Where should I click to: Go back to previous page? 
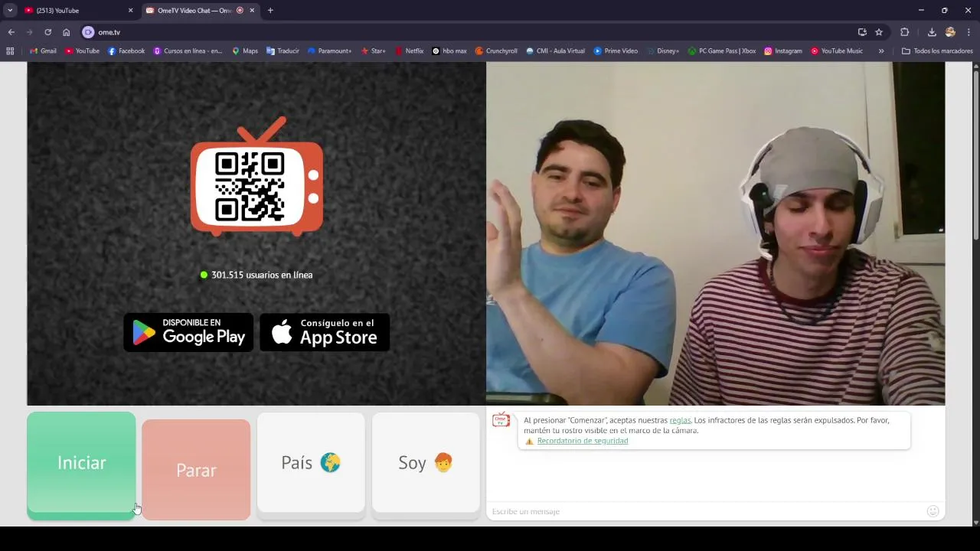[11, 32]
